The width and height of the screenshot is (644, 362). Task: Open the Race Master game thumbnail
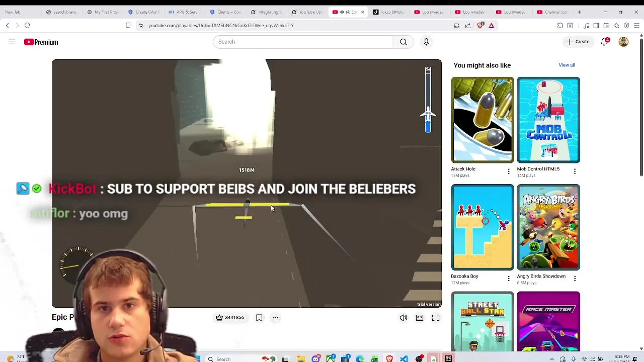pos(548,321)
